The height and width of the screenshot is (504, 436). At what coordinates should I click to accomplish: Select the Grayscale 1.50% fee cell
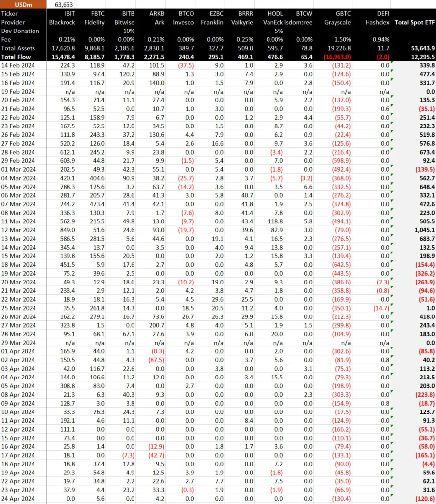coord(343,39)
